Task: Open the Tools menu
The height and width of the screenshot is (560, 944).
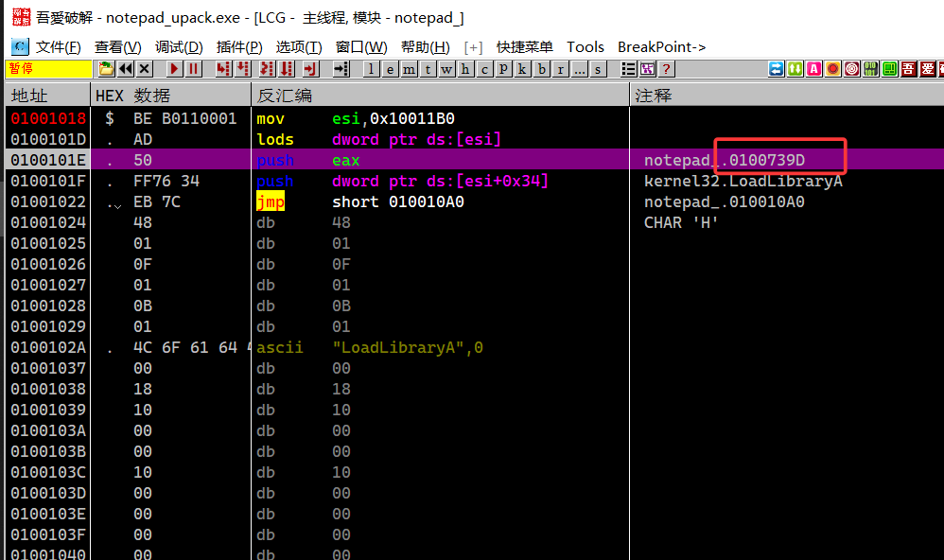Action: [586, 46]
